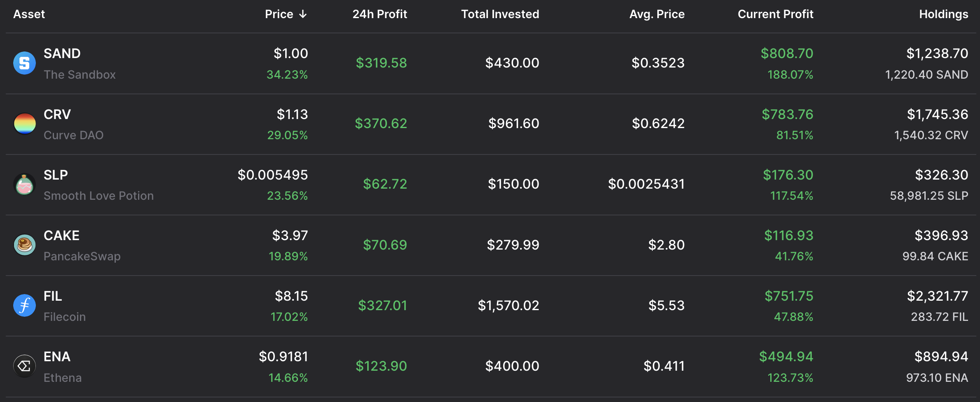Screen dimensions: 980x402
Task: Sort by the Asset column header
Action: [29, 14]
